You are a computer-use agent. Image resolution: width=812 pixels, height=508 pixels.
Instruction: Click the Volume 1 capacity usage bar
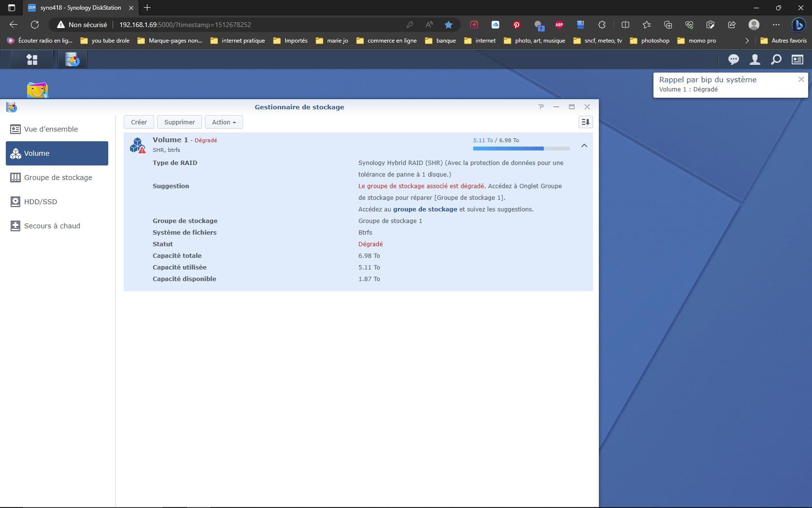pyautogui.click(x=521, y=149)
